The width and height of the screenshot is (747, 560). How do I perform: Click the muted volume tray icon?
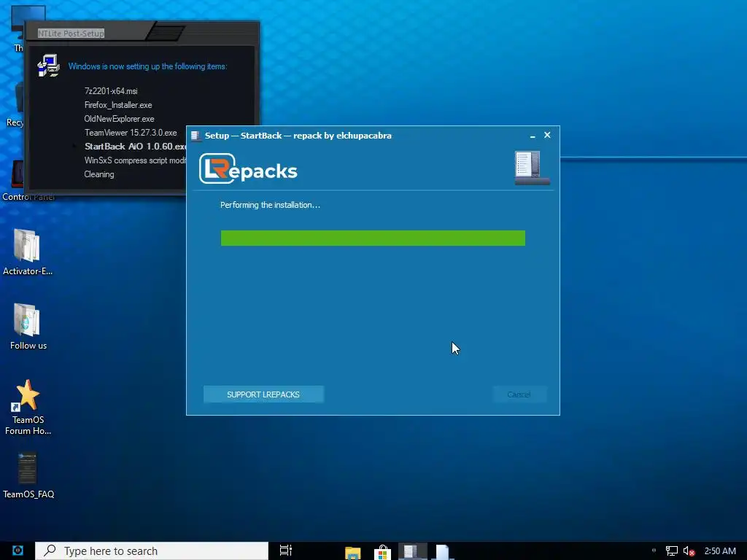[689, 551]
